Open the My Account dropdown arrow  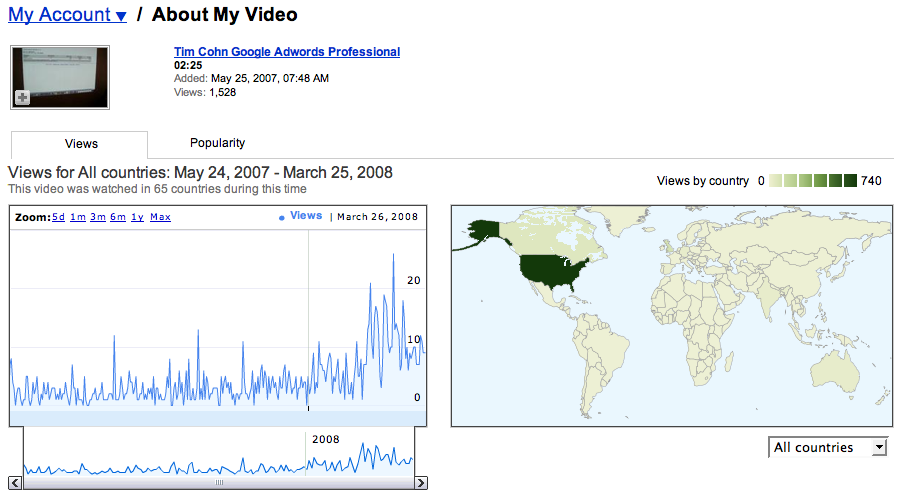[x=121, y=16]
